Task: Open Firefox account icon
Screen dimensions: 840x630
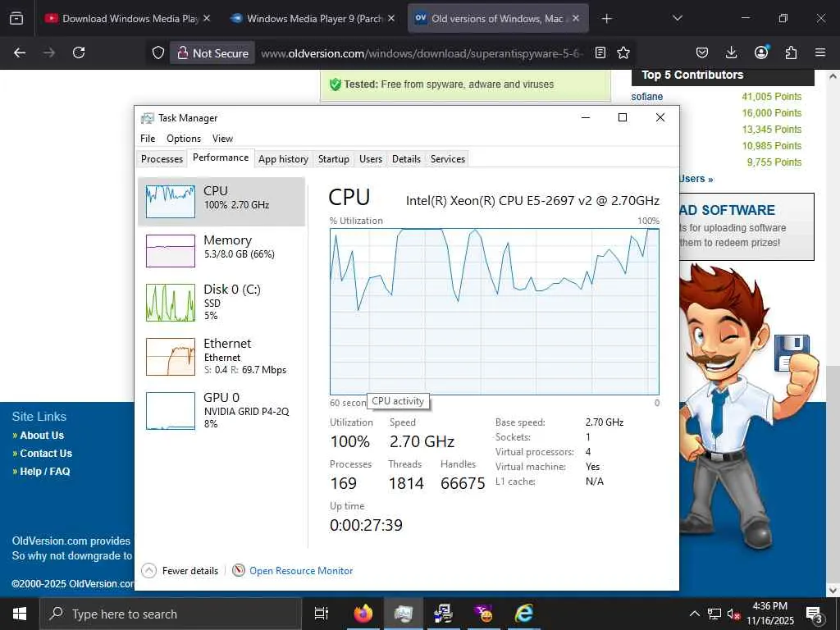Action: click(761, 52)
